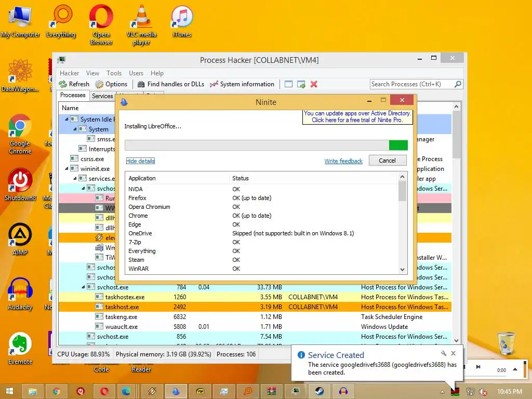
Task: Click the find window toolbar icon
Action: click(288, 84)
